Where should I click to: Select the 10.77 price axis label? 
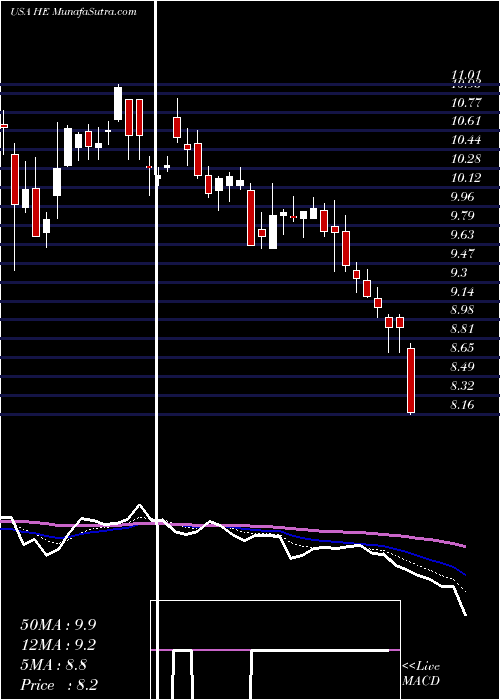tap(466, 103)
